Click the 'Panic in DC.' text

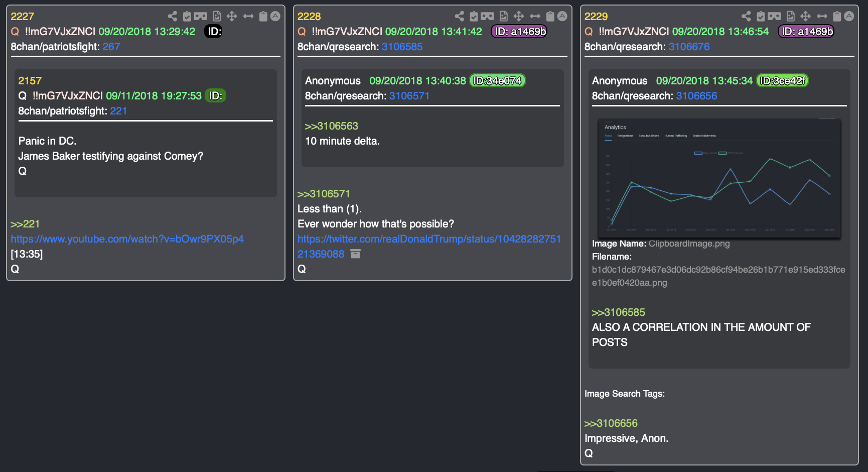(47, 141)
